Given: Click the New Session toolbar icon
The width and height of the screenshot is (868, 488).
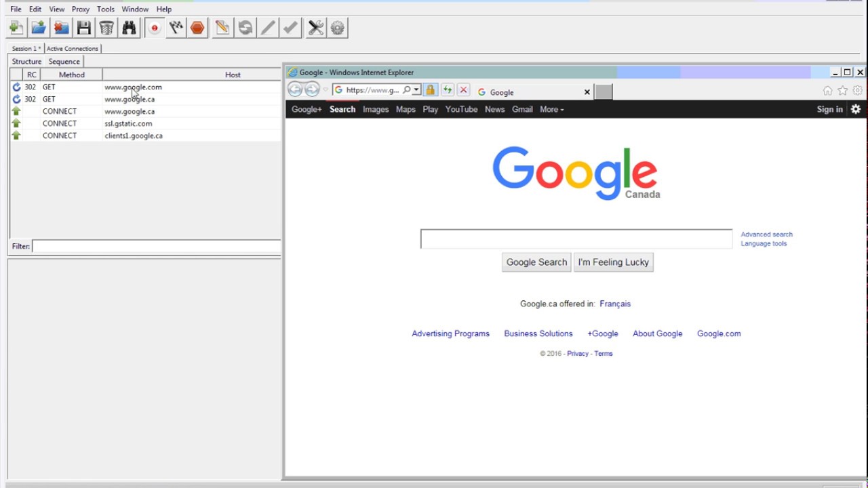Looking at the screenshot, I should coord(16,28).
